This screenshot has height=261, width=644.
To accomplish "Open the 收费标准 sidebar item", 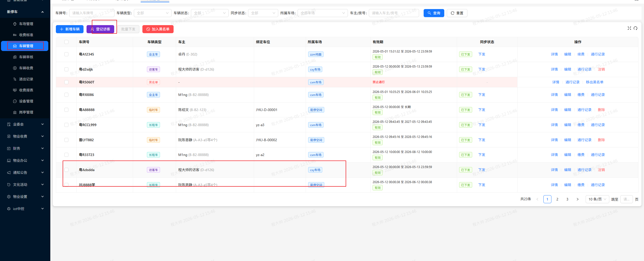I will click(x=25, y=35).
